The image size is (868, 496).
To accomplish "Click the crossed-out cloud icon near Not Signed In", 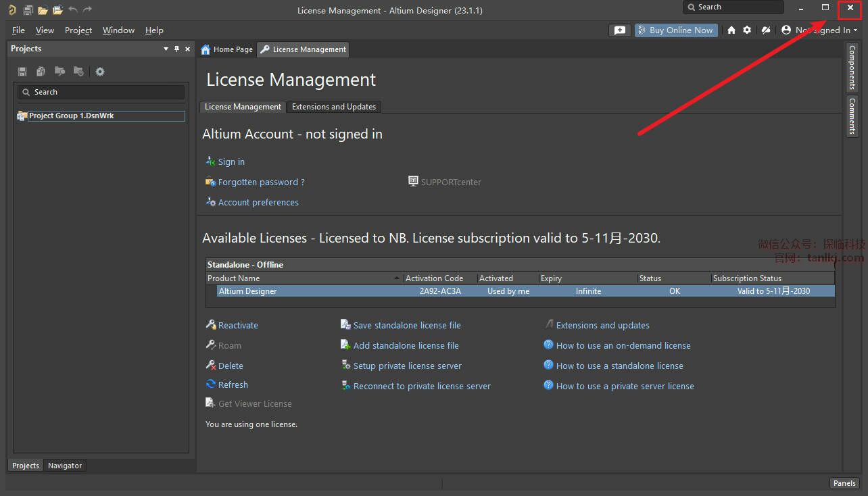I will click(x=766, y=30).
